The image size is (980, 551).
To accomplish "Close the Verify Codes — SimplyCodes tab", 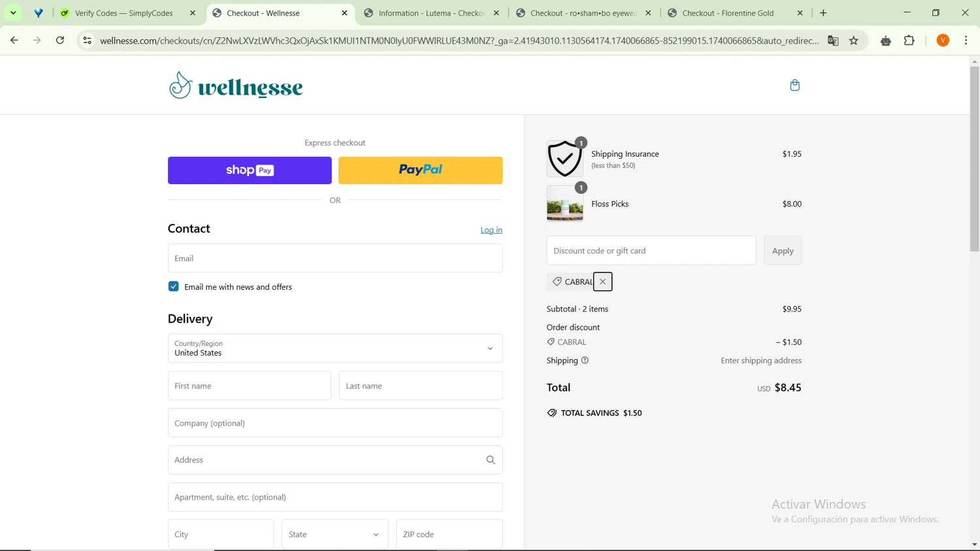I will coord(193,13).
